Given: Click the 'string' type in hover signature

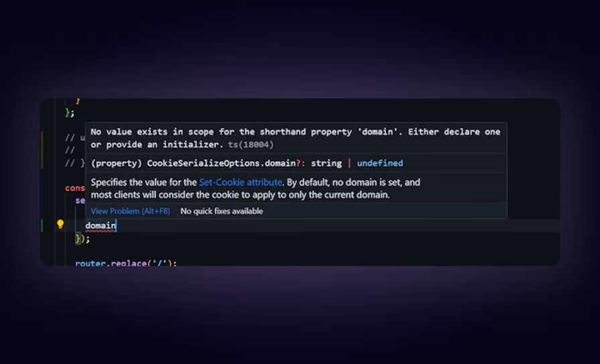Looking at the screenshot, I should point(326,163).
